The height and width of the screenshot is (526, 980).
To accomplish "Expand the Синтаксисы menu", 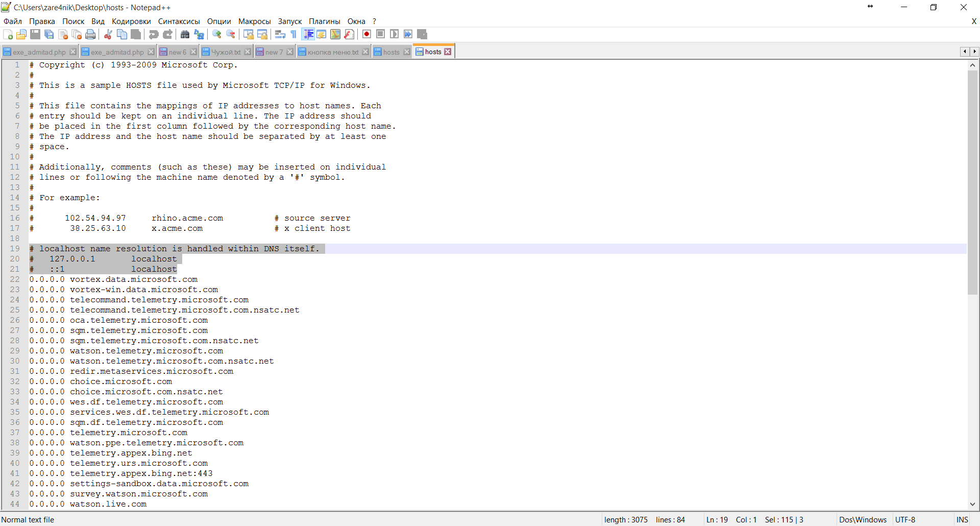I will coord(179,21).
